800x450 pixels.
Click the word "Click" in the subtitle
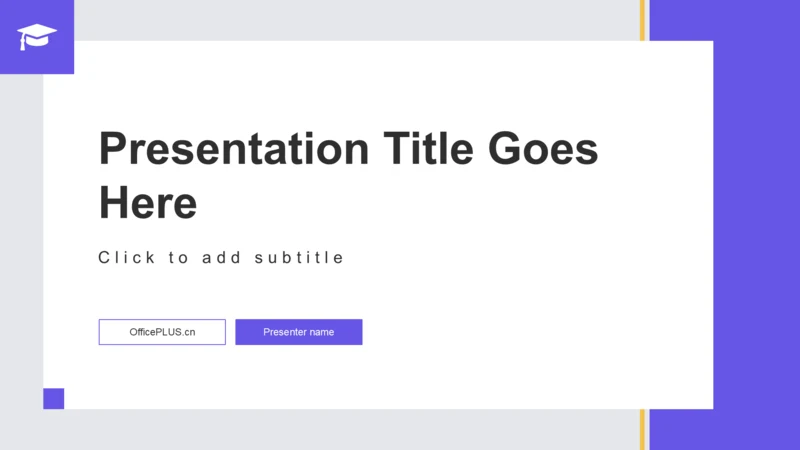[126, 258]
